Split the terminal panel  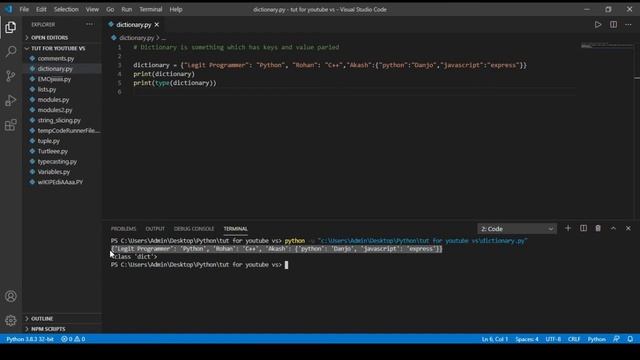pos(583,228)
